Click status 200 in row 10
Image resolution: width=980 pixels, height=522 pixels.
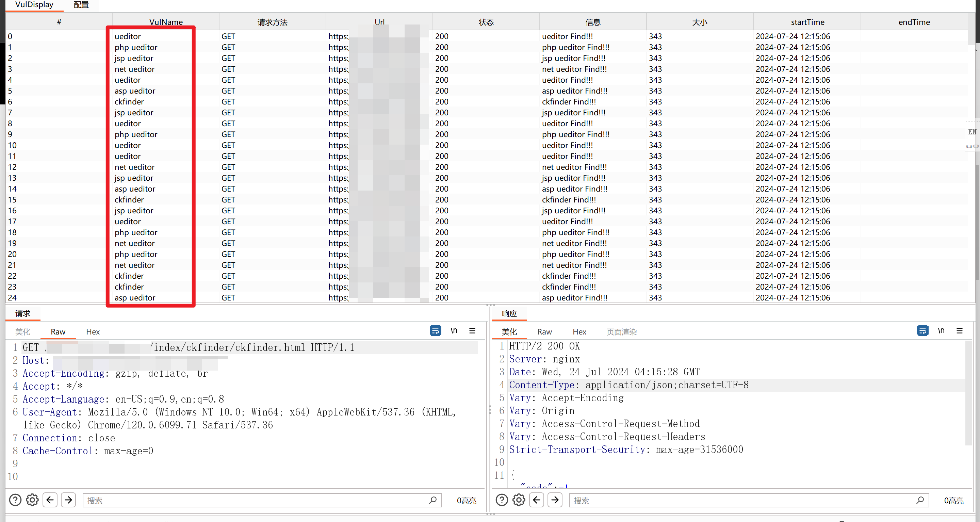(441, 145)
